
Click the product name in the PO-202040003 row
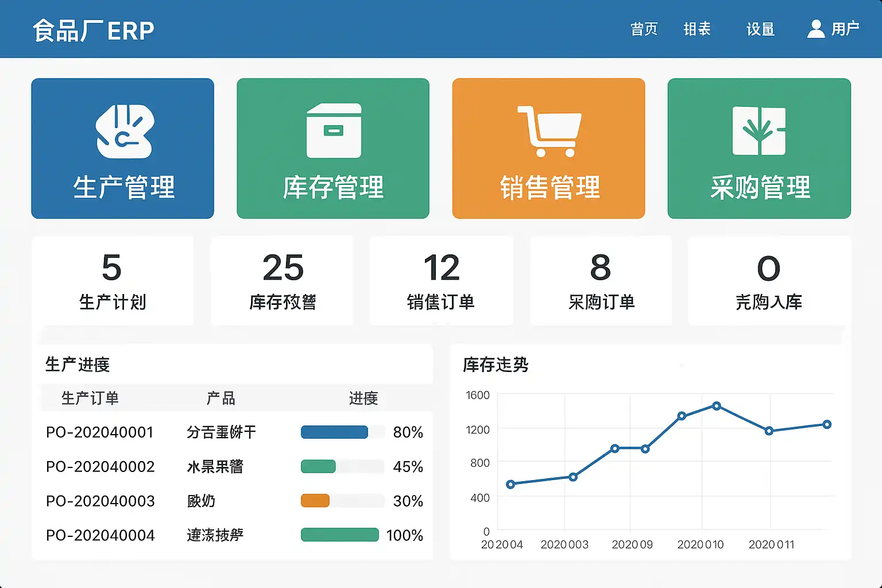(x=201, y=501)
